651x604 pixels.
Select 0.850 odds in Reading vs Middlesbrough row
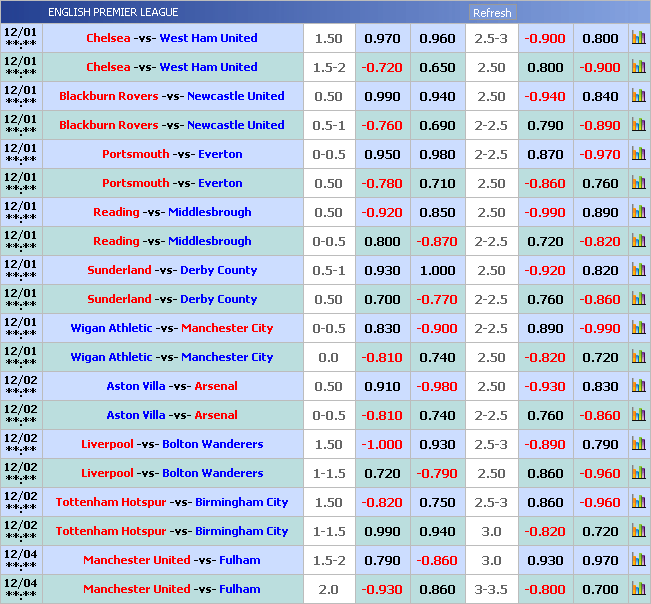[437, 213]
